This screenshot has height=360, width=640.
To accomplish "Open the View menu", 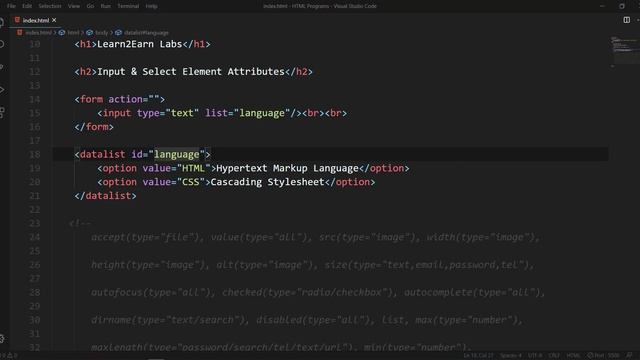I will (x=74, y=6).
